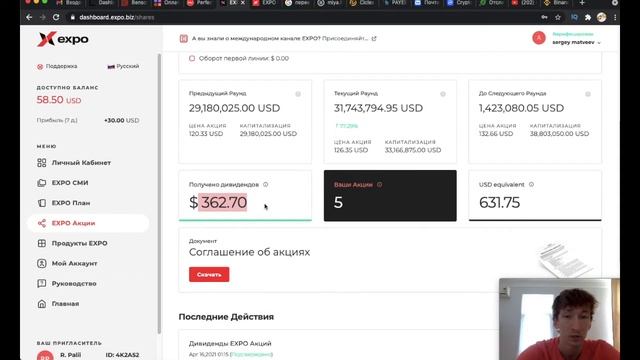The height and width of the screenshot is (360, 640).
Task: Change language from Русский
Action: pyautogui.click(x=123, y=66)
